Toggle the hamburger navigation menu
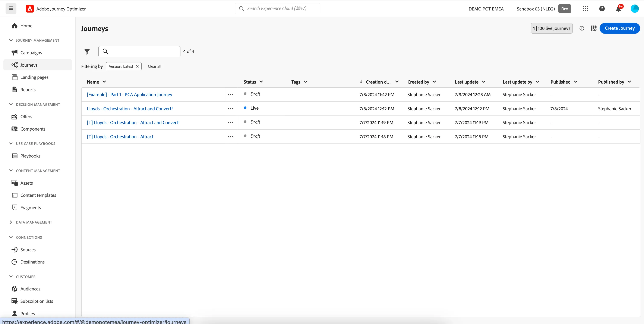The image size is (644, 324). tap(11, 9)
